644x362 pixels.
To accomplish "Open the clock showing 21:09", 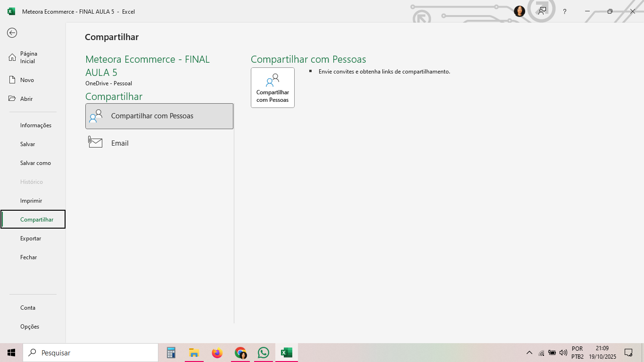I will 602,353.
